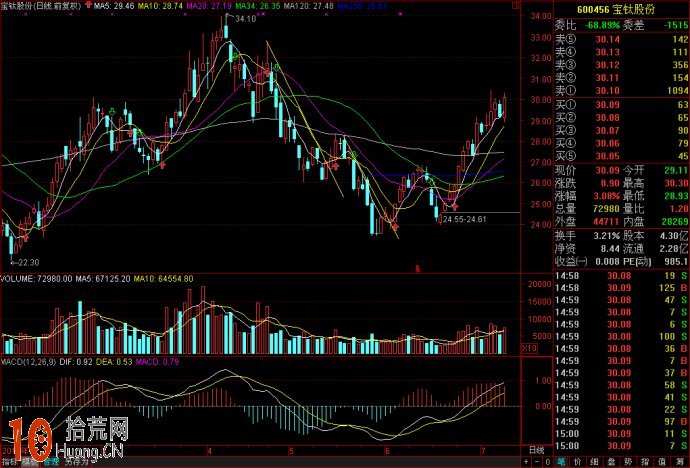
Task: Open the 细 detail tab
Action: [x=594, y=462]
